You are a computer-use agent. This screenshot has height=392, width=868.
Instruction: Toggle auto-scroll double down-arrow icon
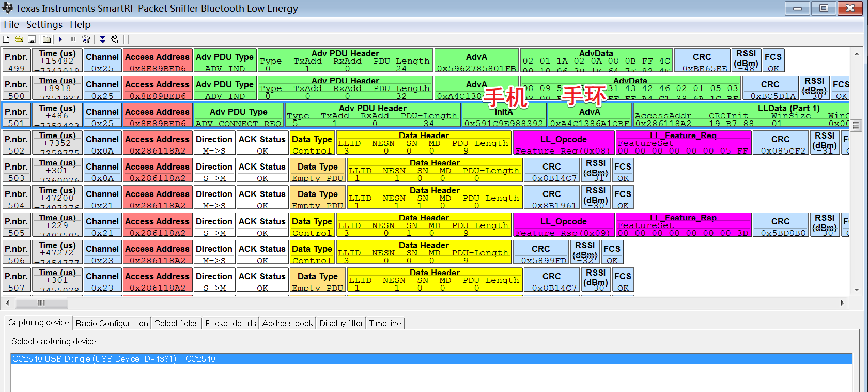click(102, 39)
